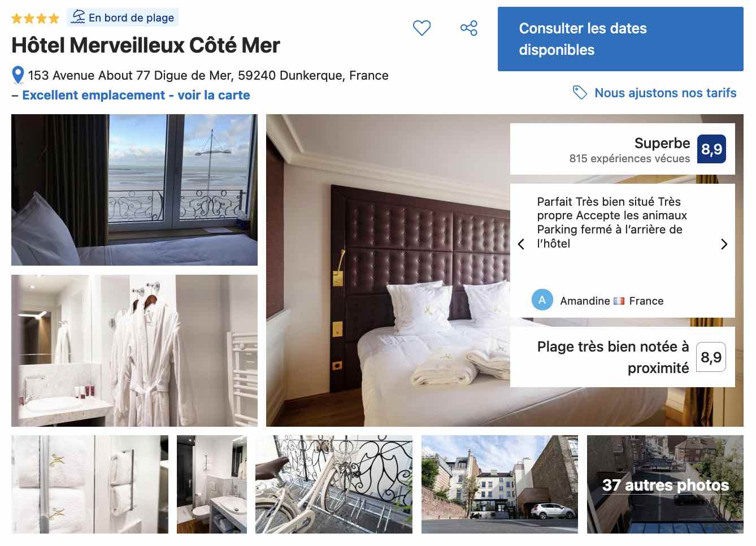Click the price tag icon
756x546 pixels.
click(580, 92)
